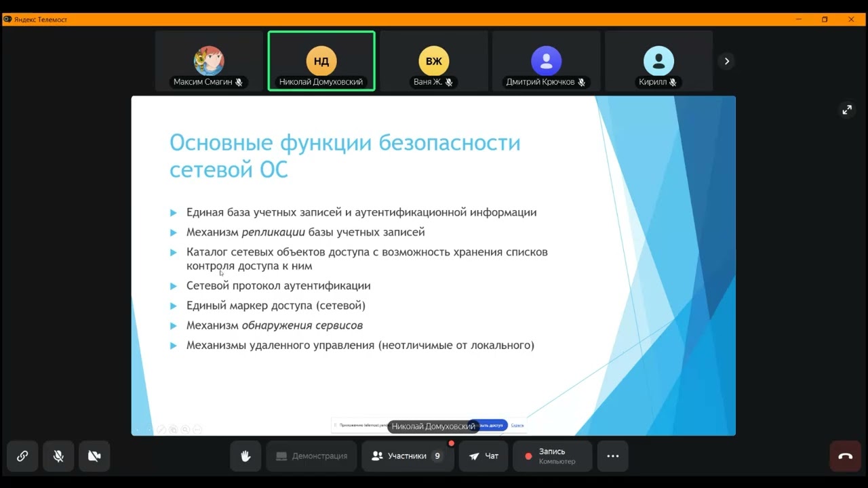The height and width of the screenshot is (488, 868).
Task: Click the Запись Компьютер recording button
Action: 552,456
